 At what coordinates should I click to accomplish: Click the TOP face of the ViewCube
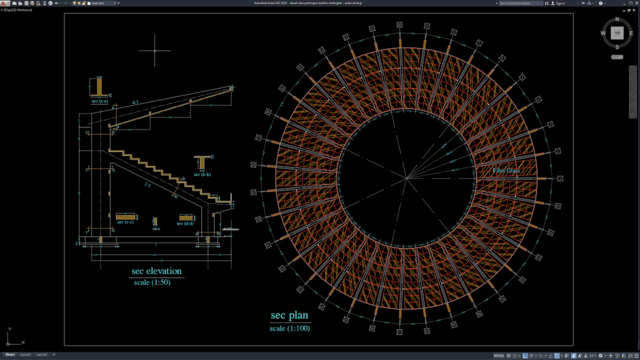tap(617, 33)
